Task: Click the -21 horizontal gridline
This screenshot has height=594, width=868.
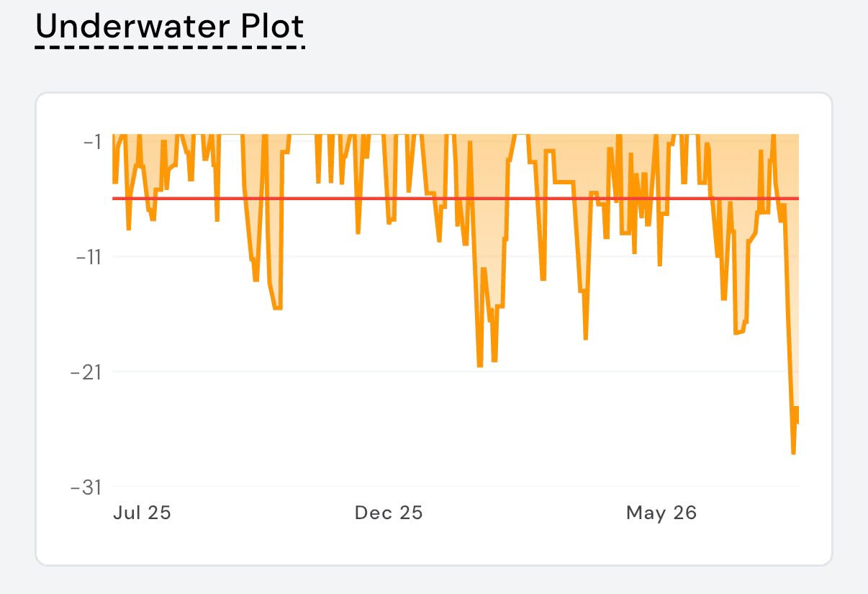Action: pyautogui.click(x=456, y=372)
